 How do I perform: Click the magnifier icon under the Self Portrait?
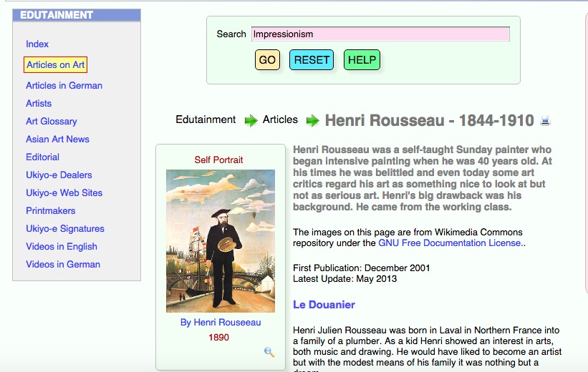pos(269,352)
